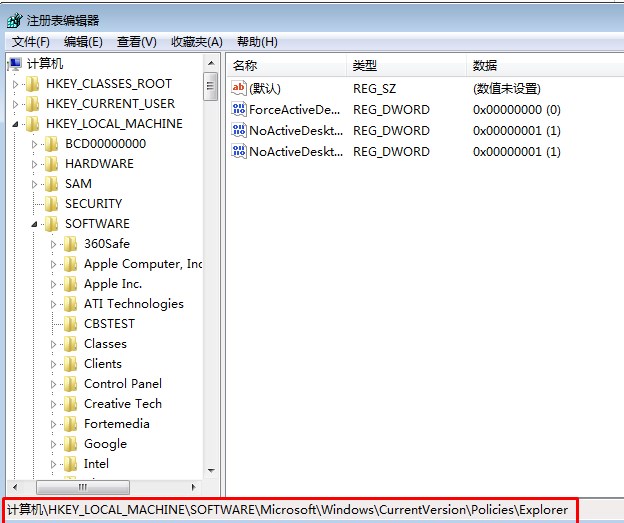This screenshot has height=523, width=624.
Task: Click the Control Panel folder icon
Action: [70, 384]
